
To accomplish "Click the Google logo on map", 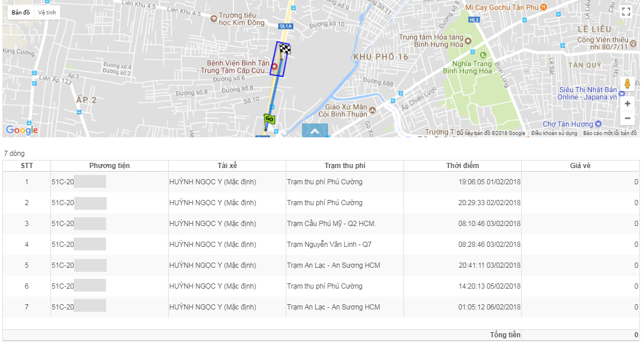I will click(22, 130).
